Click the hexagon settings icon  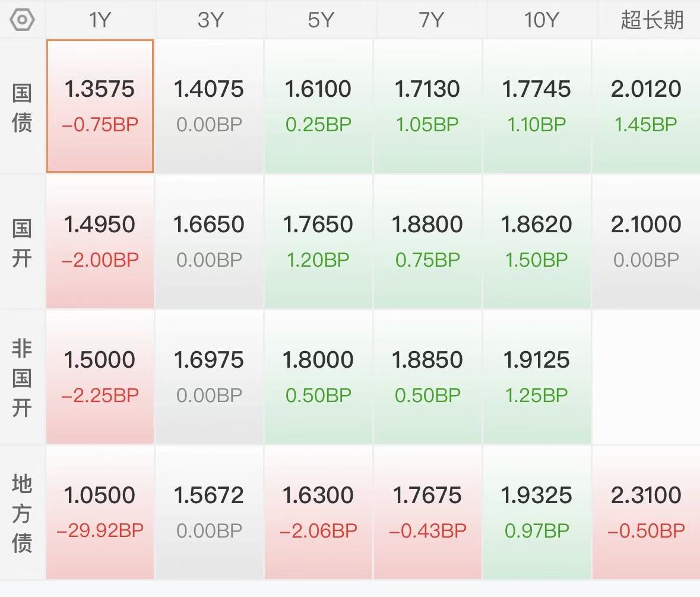pos(22,20)
